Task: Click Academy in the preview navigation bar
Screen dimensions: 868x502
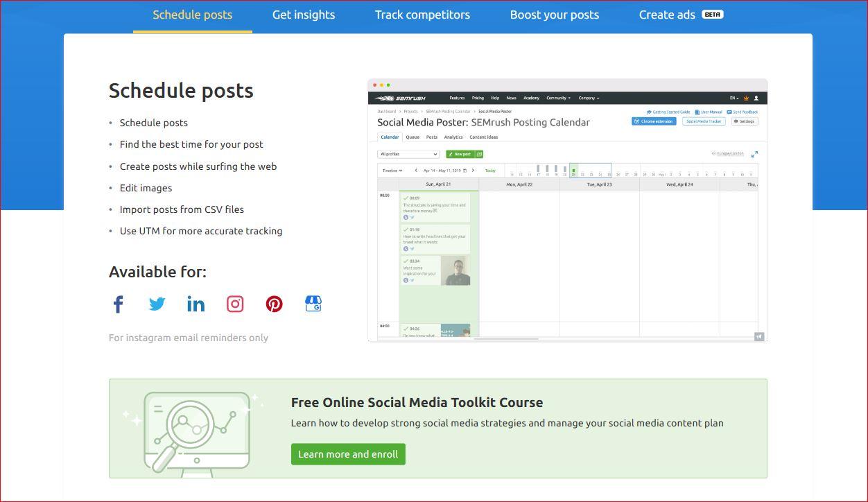Action: pyautogui.click(x=531, y=98)
